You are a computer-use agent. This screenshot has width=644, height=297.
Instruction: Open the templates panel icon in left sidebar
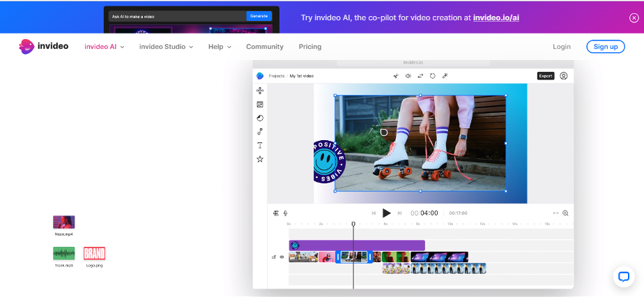click(x=259, y=91)
